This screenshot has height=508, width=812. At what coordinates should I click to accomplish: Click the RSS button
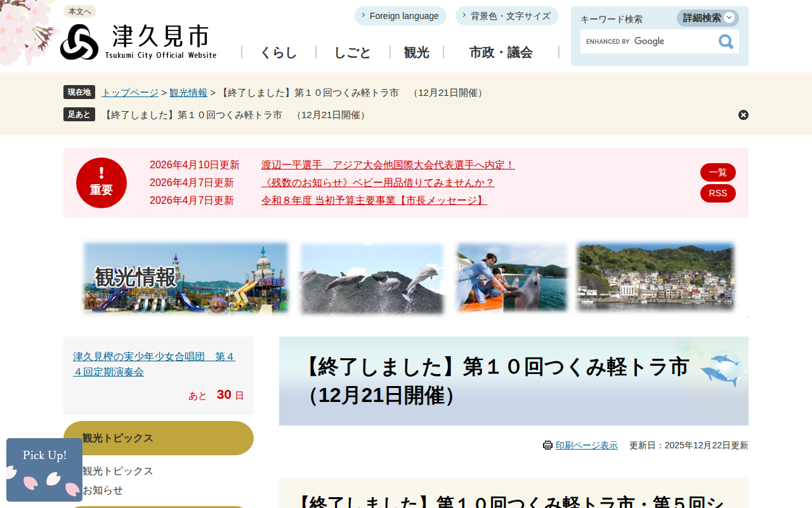(718, 193)
